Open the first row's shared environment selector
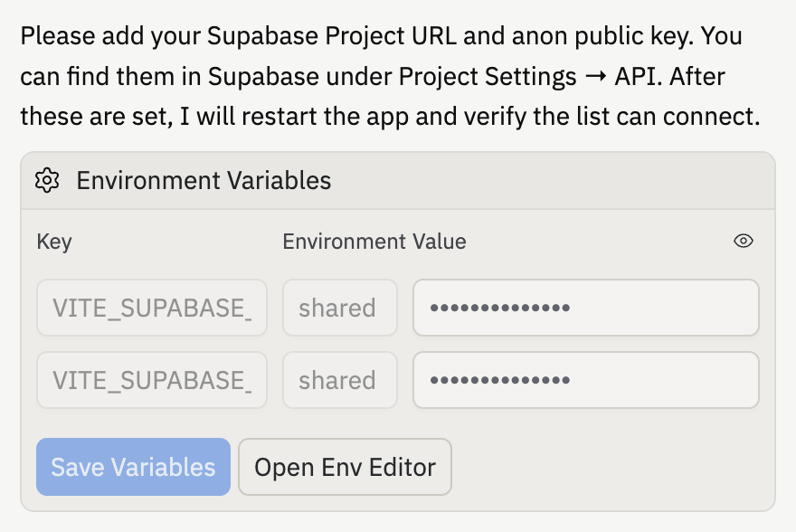The height and width of the screenshot is (532, 796). (339, 308)
